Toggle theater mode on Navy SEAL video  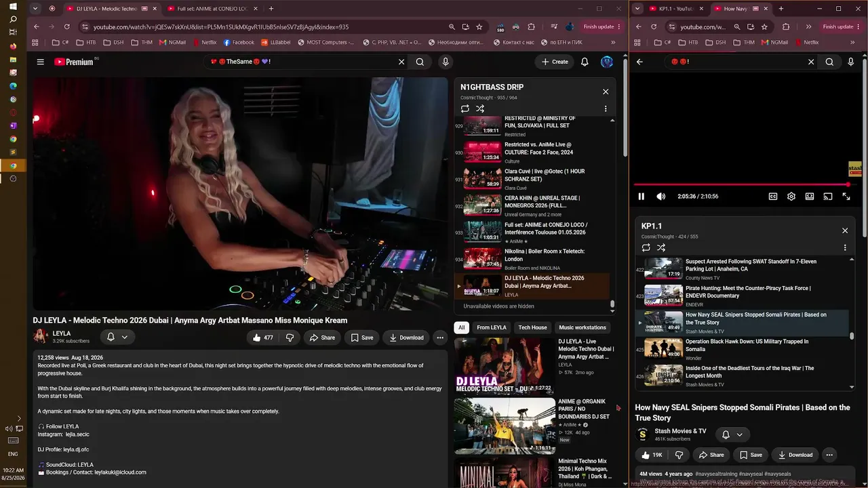click(810, 197)
